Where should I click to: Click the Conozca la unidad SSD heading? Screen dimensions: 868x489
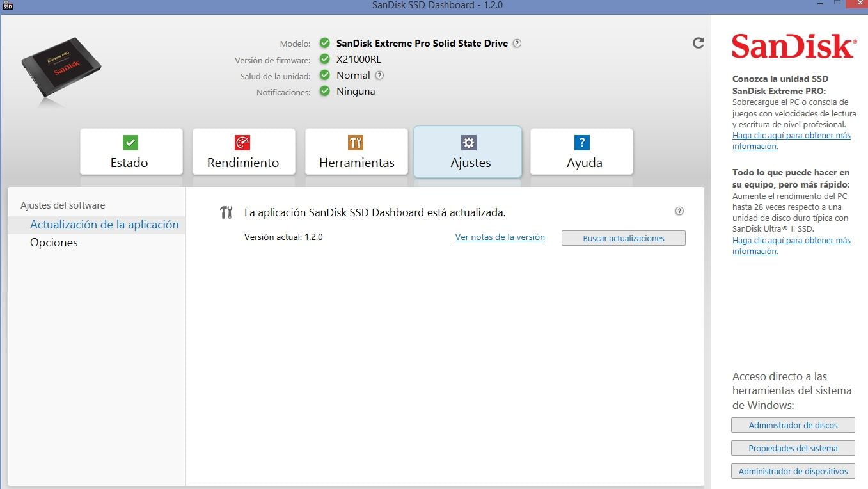[780, 84]
